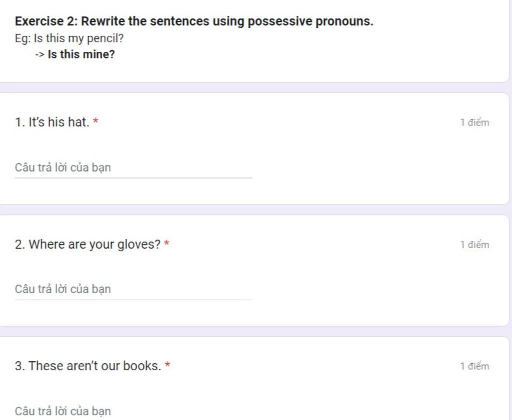Click the red required asterisk on question 1
This screenshot has width=512, height=420.
[x=96, y=122]
